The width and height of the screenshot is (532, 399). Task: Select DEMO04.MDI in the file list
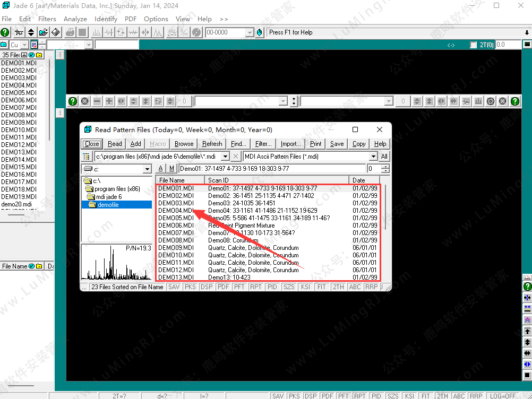176,211
